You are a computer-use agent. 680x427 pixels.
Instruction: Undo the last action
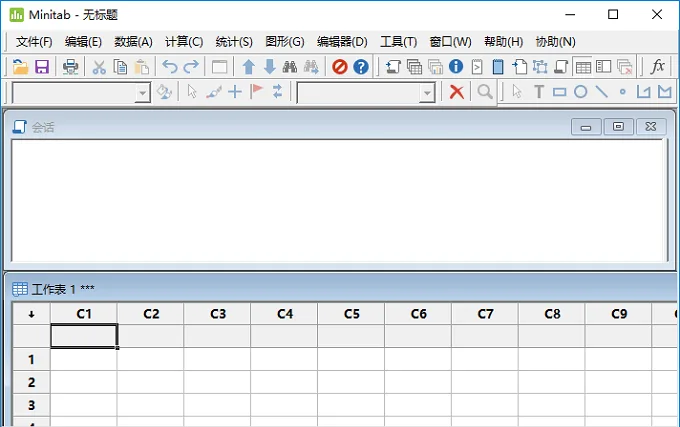170,67
